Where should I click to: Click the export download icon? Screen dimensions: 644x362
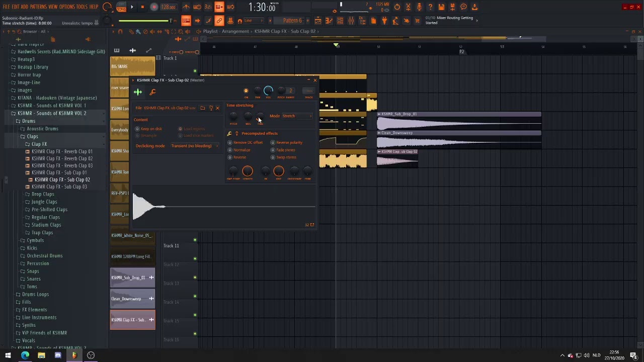point(474,7)
